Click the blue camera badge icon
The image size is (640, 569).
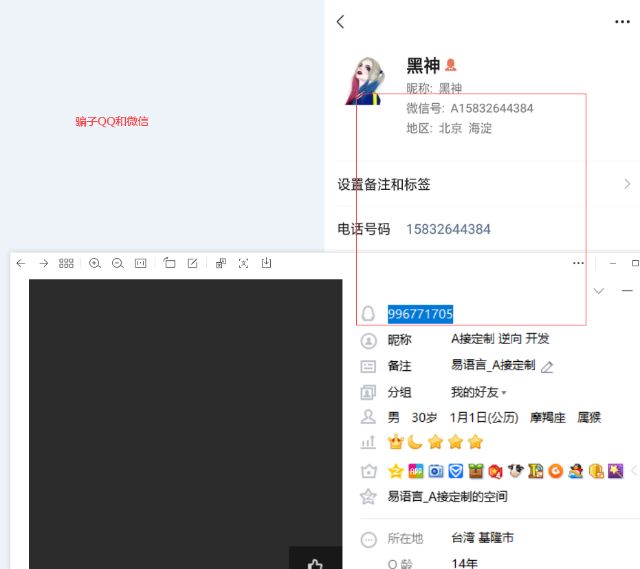[x=436, y=471]
